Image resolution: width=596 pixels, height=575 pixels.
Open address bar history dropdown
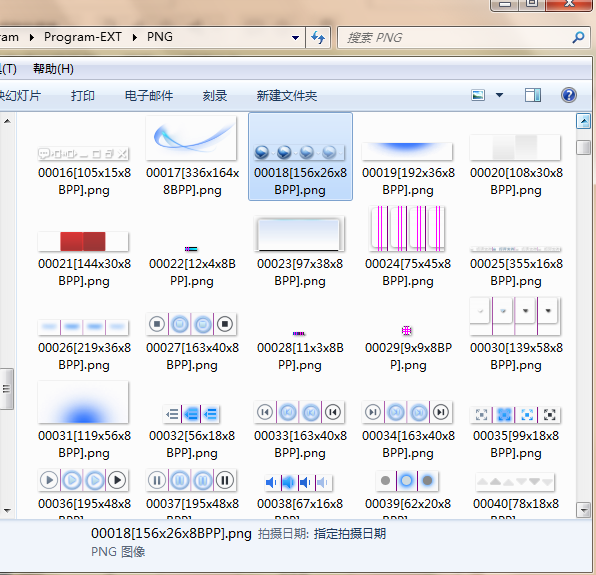click(x=295, y=38)
